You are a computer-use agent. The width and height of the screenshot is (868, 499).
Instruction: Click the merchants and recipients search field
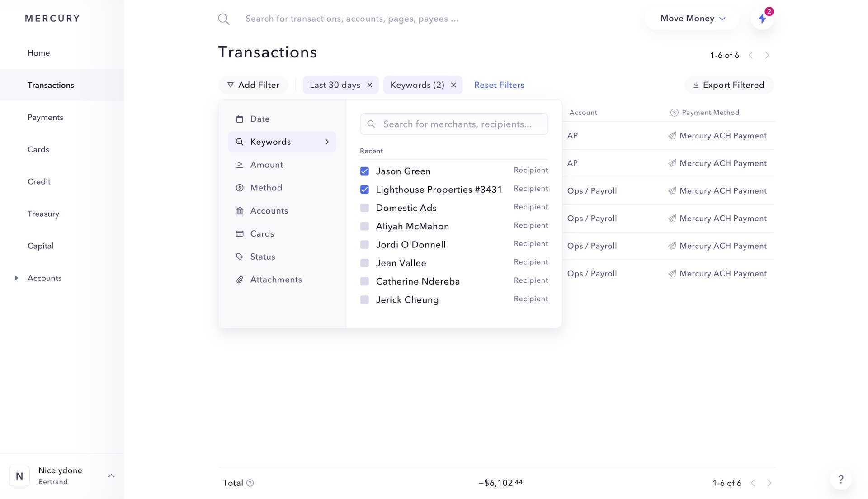pyautogui.click(x=453, y=124)
